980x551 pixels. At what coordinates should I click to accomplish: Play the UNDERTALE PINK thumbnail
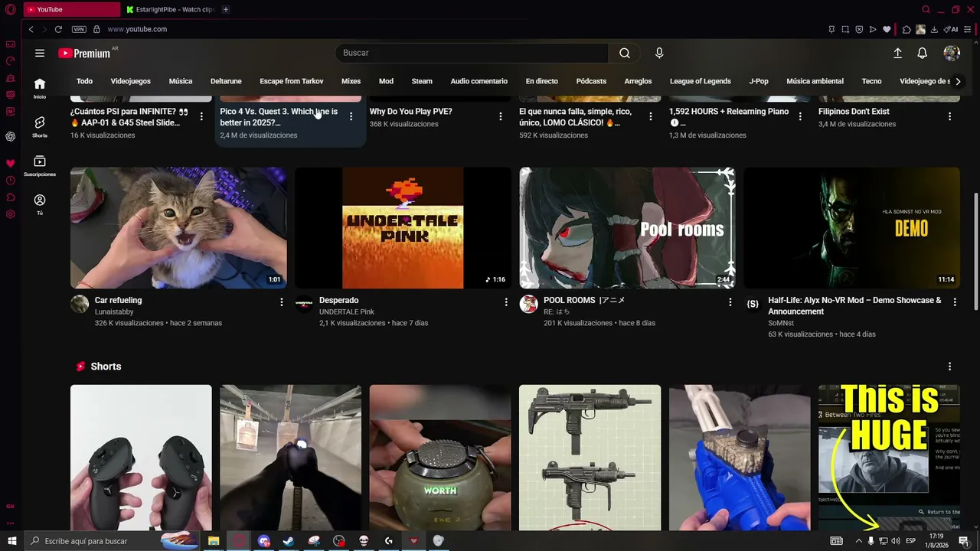click(403, 228)
